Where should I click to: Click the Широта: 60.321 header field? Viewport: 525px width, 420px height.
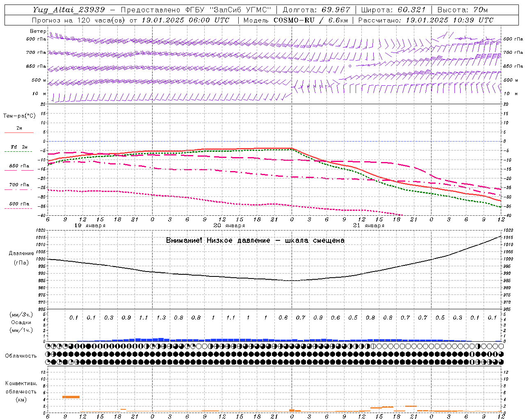[393, 10]
